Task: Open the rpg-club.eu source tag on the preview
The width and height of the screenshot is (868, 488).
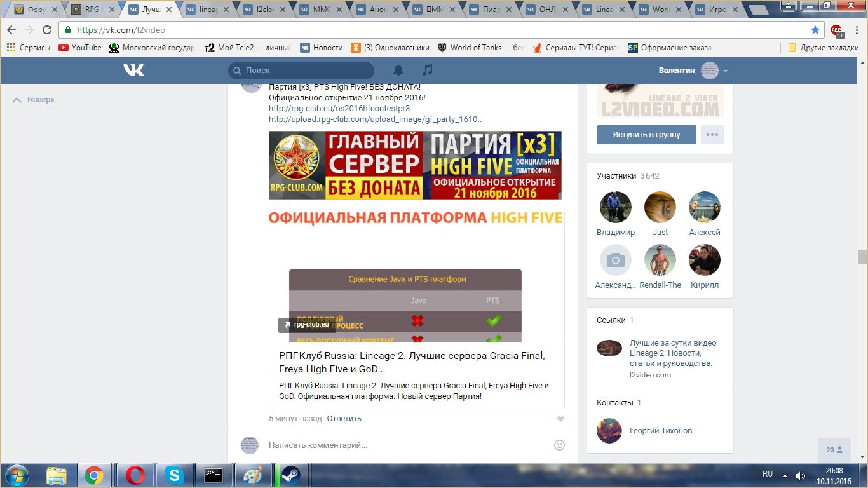Action: coord(307,325)
